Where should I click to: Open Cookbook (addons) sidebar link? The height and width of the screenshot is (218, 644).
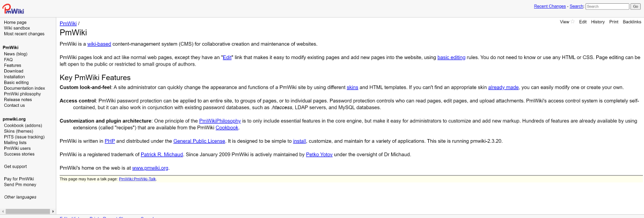[23, 125]
